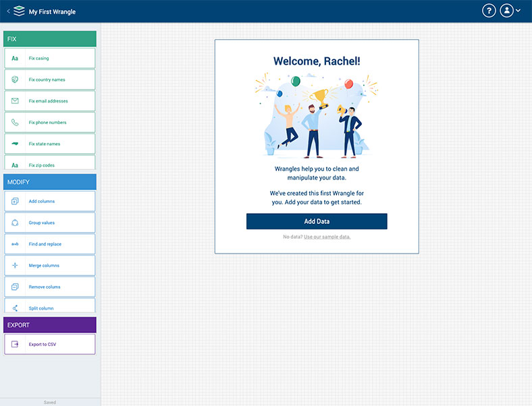Click the Add columns icon

pyautogui.click(x=15, y=201)
